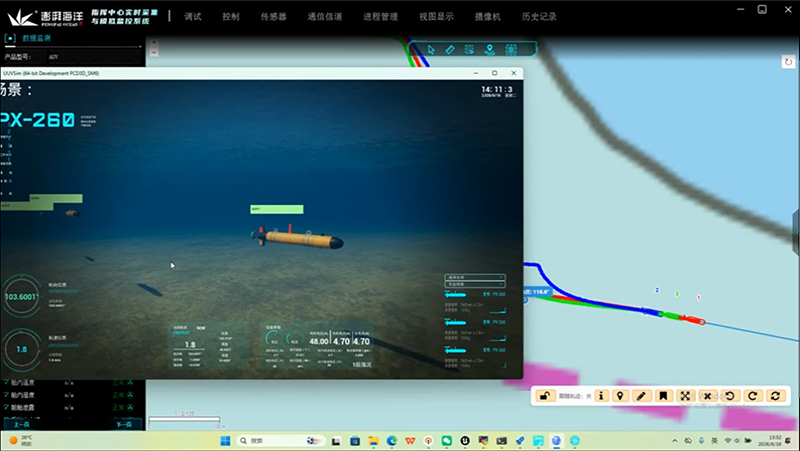Click the weather widget showing 26°C
The width and height of the screenshot is (800, 451).
point(20,441)
